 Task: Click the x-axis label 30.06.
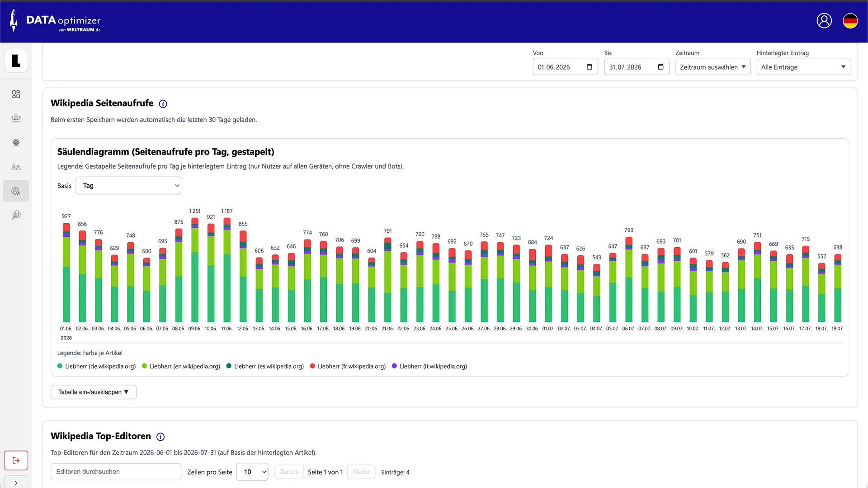point(532,328)
